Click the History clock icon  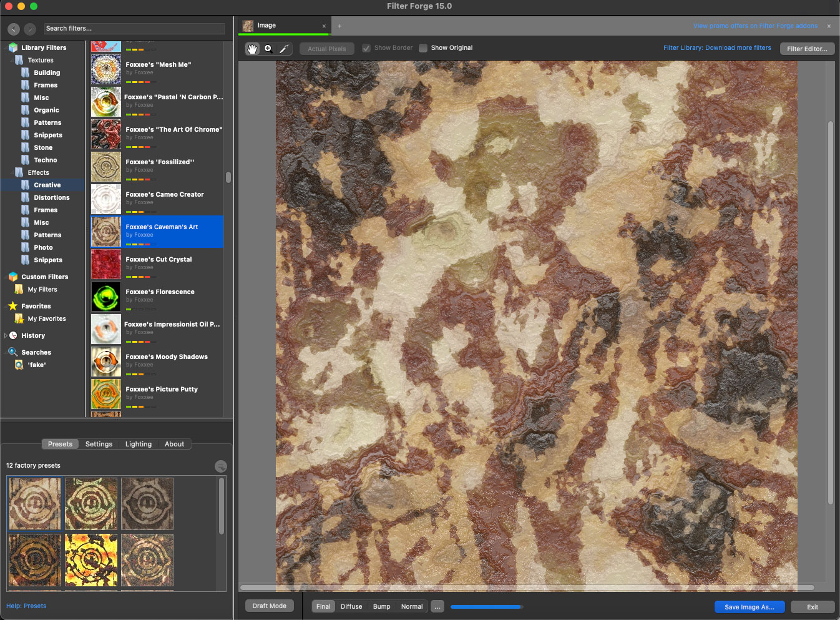pos(13,335)
